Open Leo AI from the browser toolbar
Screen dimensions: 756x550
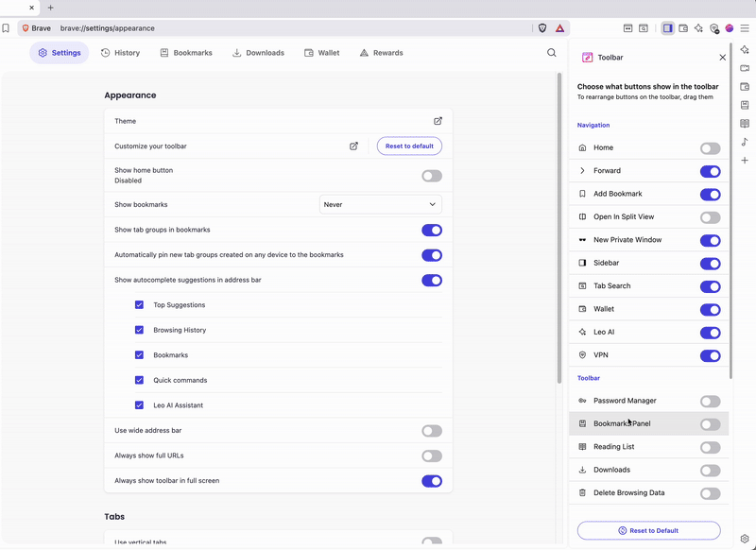(x=698, y=28)
